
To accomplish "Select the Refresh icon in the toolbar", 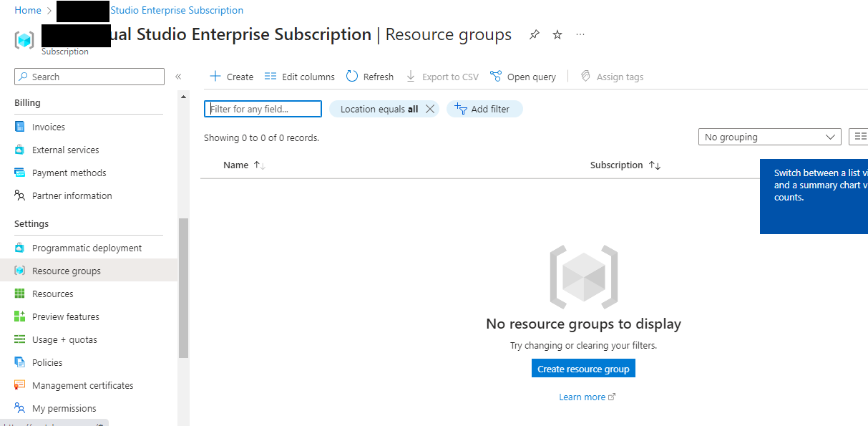I will (x=350, y=76).
